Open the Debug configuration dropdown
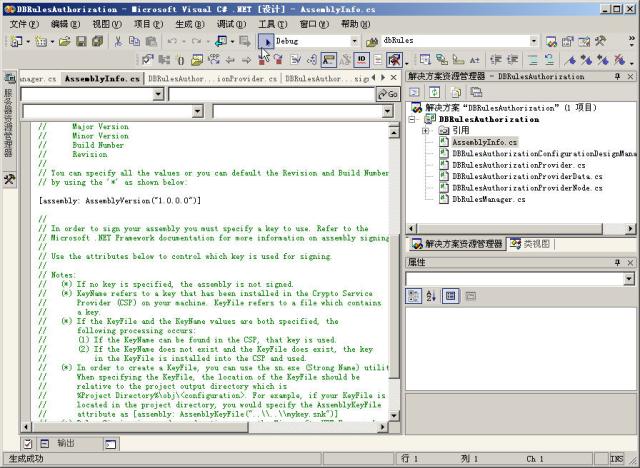Screen dimensions: 640x468 point(354,41)
